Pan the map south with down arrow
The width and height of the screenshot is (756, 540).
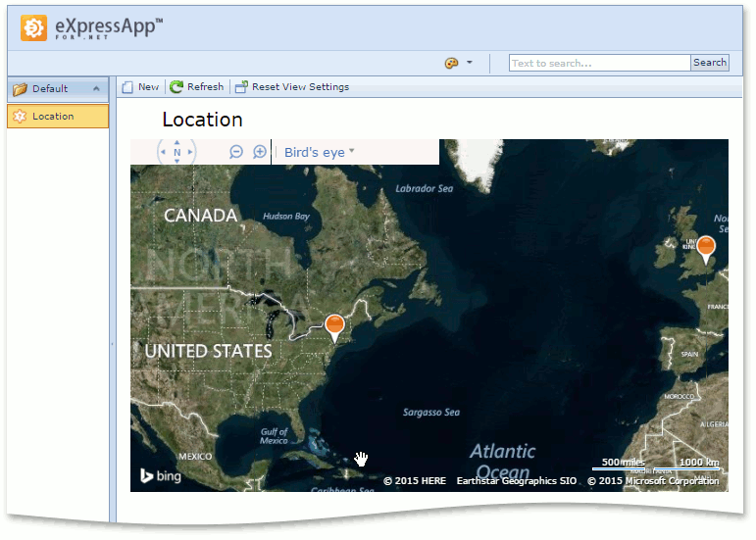click(x=176, y=161)
